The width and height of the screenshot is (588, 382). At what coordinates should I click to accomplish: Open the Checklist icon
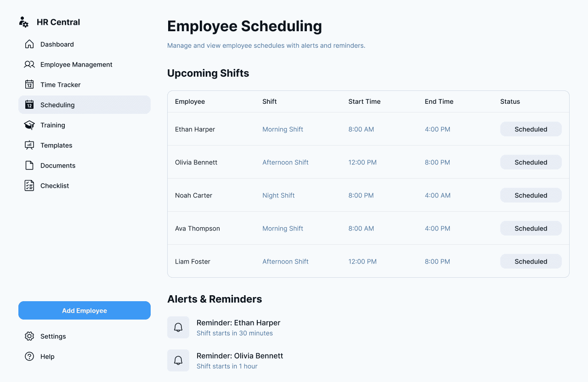point(29,185)
